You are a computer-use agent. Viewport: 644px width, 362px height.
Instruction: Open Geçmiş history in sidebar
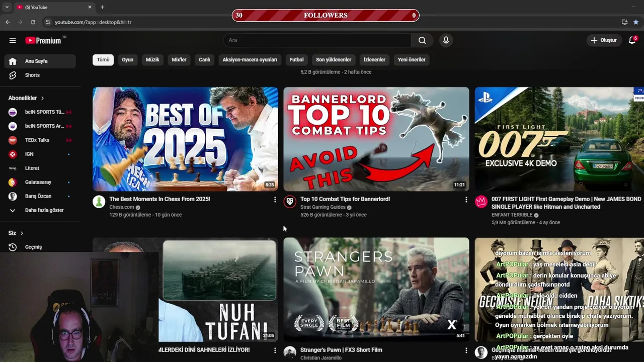[40, 247]
